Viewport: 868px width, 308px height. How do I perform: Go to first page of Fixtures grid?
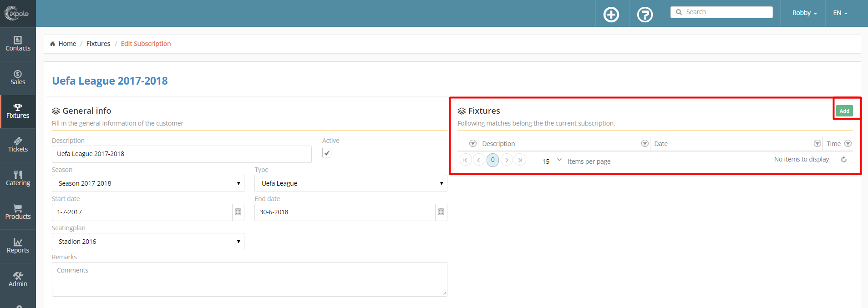(465, 160)
